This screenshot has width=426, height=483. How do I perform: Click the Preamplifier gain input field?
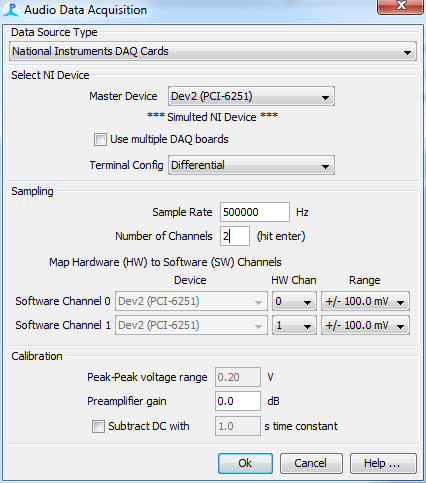point(238,401)
